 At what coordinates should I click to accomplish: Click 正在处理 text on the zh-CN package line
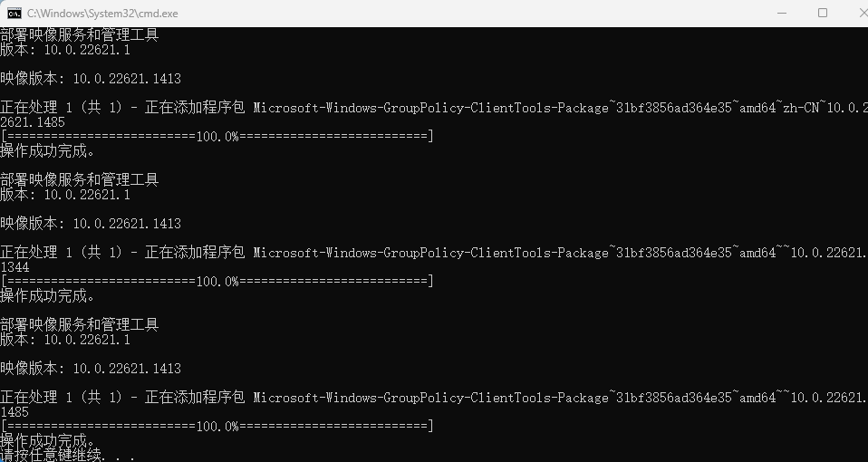tap(29, 107)
